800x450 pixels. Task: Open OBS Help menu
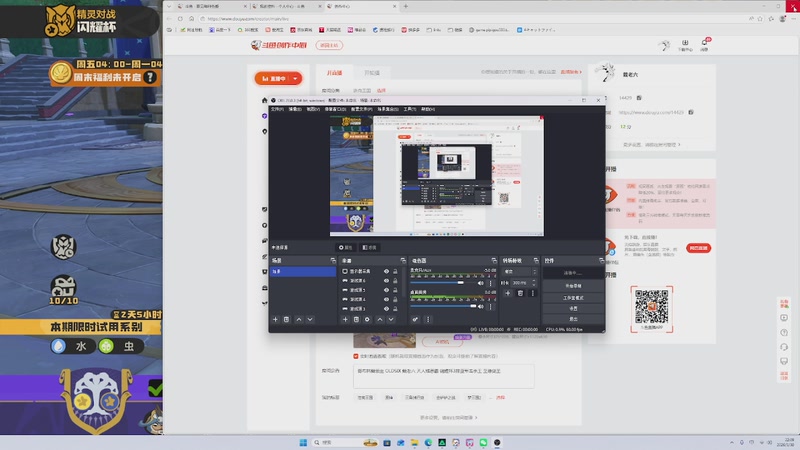pyautogui.click(x=428, y=109)
